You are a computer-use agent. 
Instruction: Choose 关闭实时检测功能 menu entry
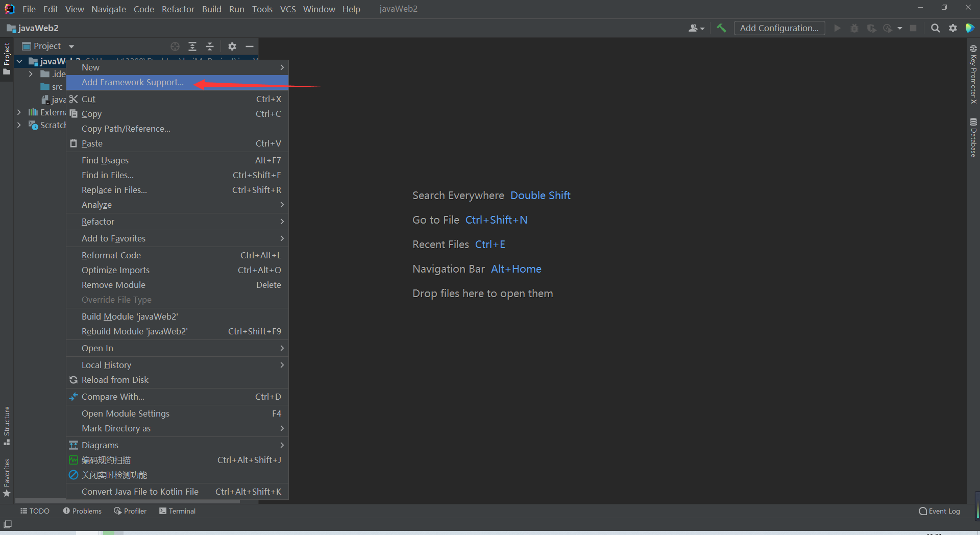pyautogui.click(x=178, y=475)
